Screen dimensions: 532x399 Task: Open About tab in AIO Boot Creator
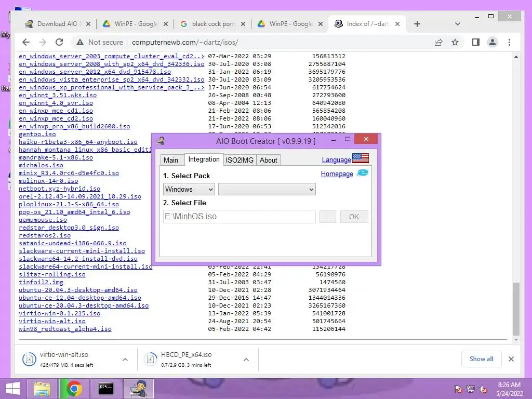click(269, 160)
